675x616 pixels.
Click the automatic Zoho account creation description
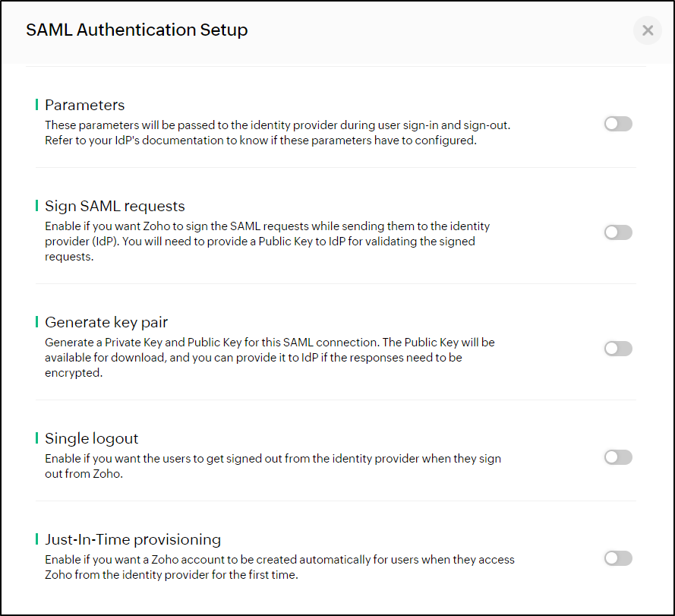pyautogui.click(x=279, y=567)
